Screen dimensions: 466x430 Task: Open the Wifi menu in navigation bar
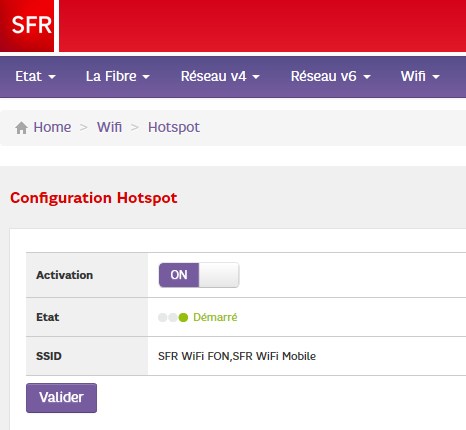pyautogui.click(x=420, y=77)
